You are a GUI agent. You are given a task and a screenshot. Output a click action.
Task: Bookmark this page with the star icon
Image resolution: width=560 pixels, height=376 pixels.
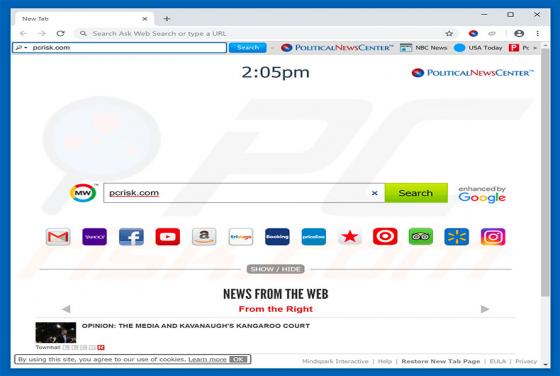(449, 34)
